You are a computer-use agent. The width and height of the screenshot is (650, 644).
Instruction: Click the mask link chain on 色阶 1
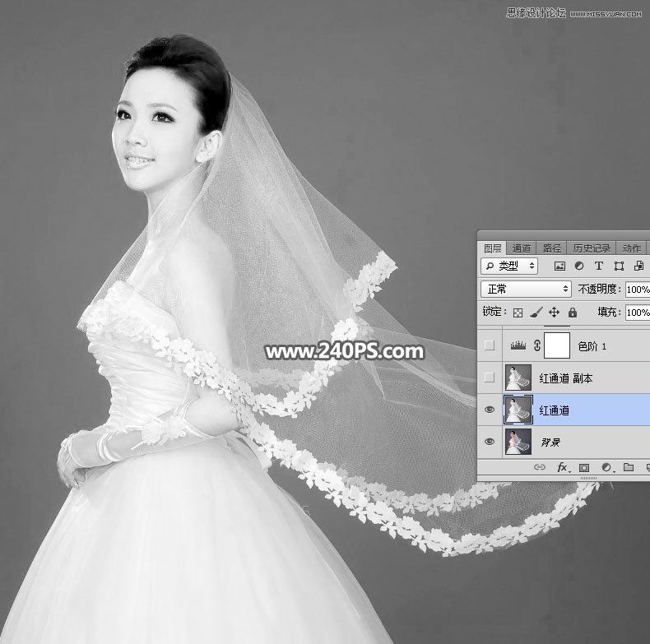pos(537,345)
